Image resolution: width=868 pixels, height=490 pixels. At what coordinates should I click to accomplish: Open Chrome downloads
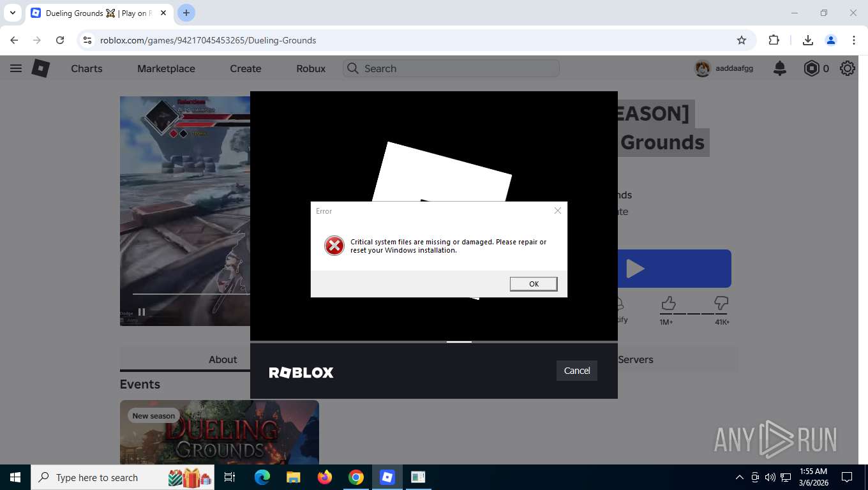click(808, 40)
